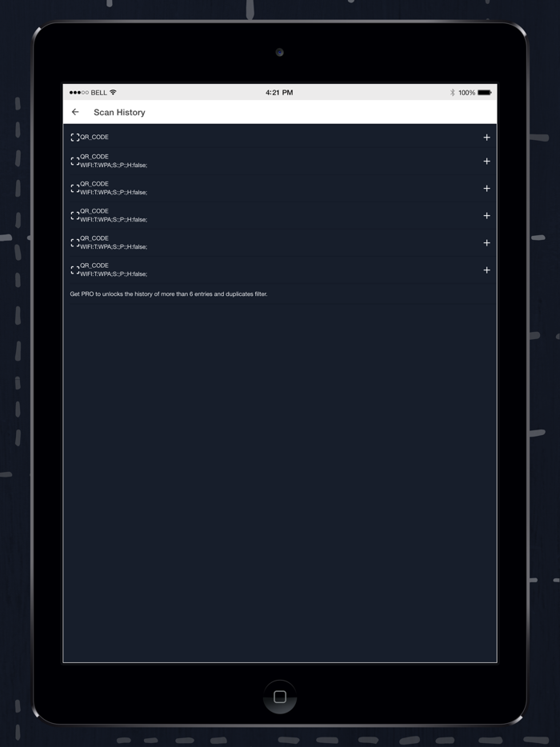Open the first entry's WIFI:T:WPA;S:;P:;H:false; text
The height and width of the screenshot is (747, 560).
tap(114, 166)
